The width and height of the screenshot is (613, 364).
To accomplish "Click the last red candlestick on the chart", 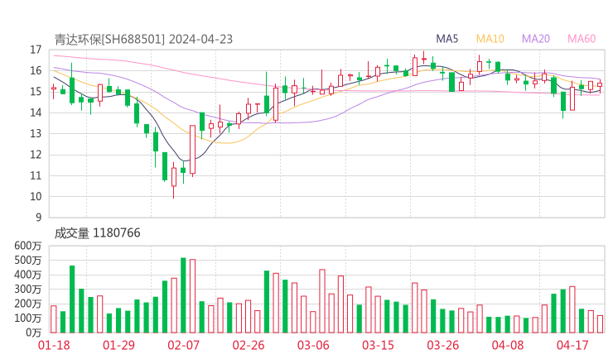I will coord(600,84).
